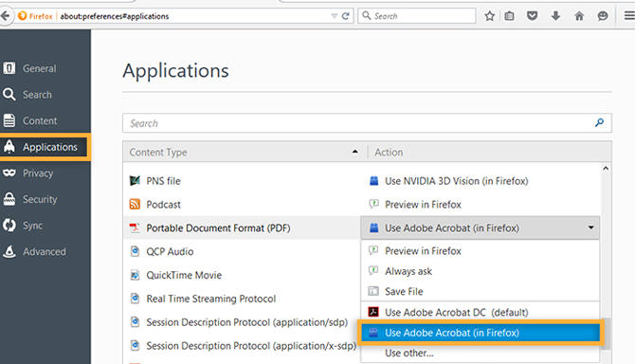Image resolution: width=635 pixels, height=364 pixels.
Task: Click the Firefox identity icon in URL bar
Action: click(x=23, y=16)
